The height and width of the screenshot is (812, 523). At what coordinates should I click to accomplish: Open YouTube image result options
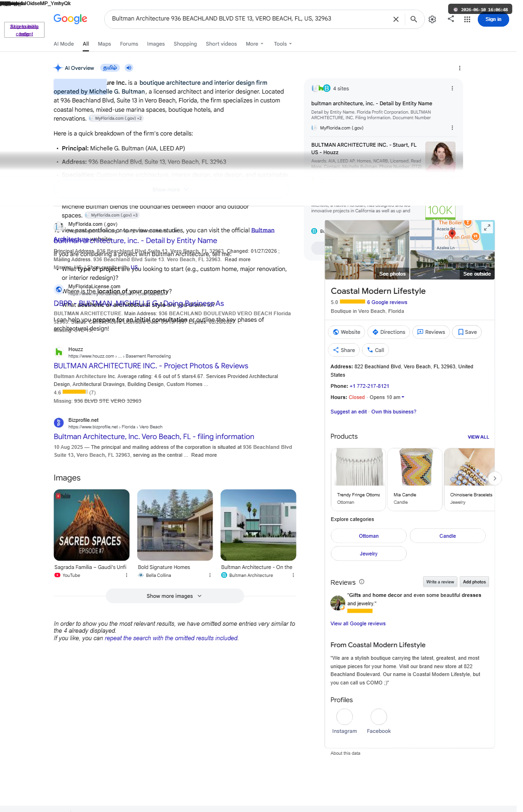pyautogui.click(x=127, y=575)
